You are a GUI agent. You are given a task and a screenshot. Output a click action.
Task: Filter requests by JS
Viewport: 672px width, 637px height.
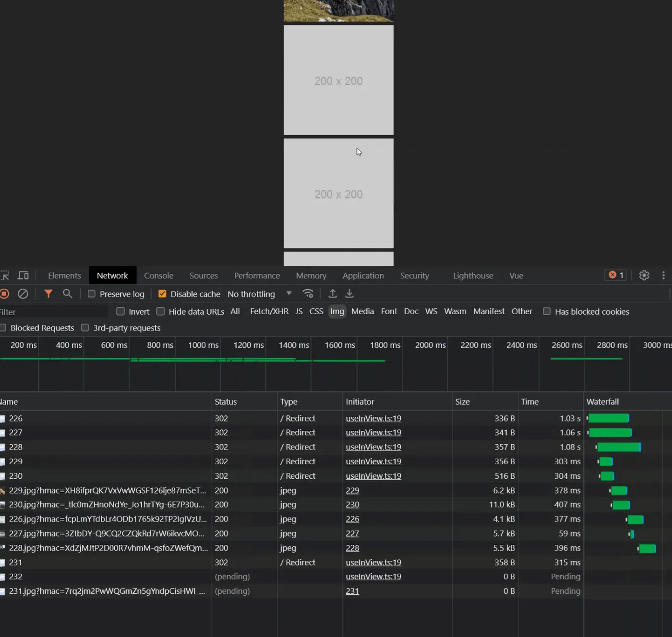299,311
